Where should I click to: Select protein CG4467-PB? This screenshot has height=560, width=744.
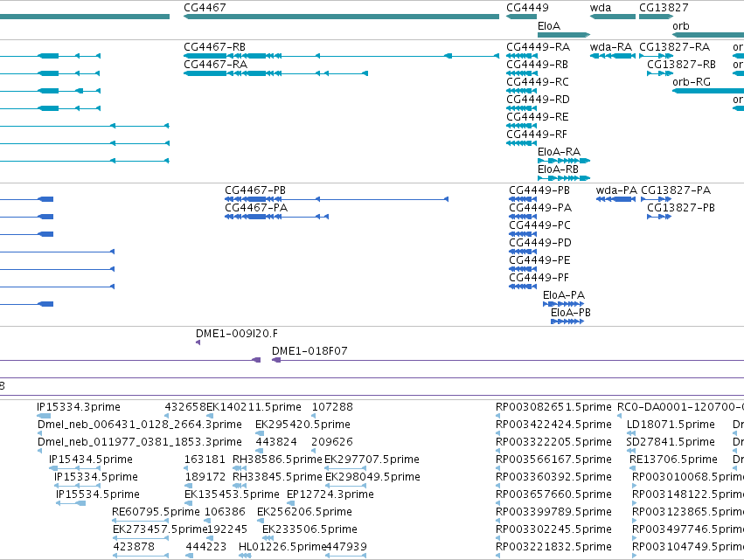click(x=337, y=199)
